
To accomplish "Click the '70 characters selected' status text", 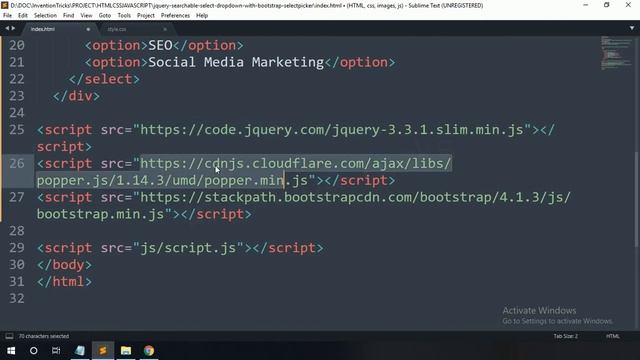I will click(44, 336).
